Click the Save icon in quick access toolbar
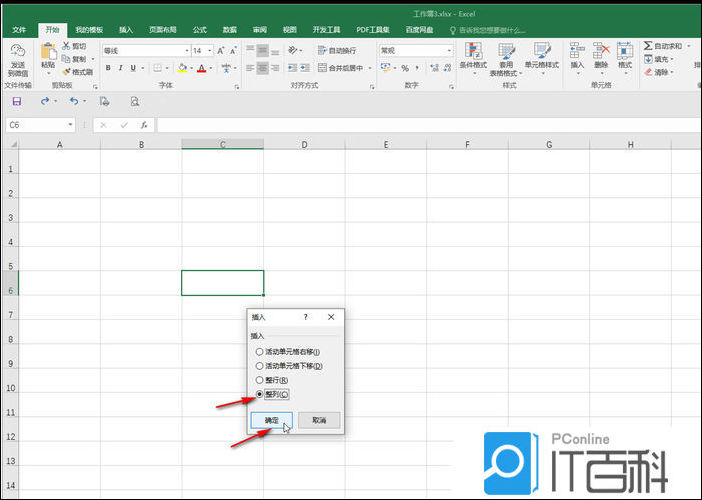 (x=16, y=101)
